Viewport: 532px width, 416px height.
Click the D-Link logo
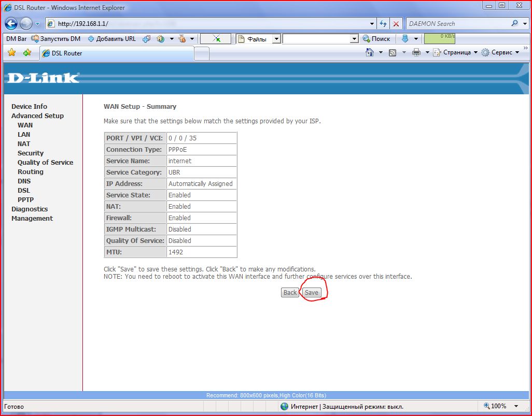[x=43, y=78]
